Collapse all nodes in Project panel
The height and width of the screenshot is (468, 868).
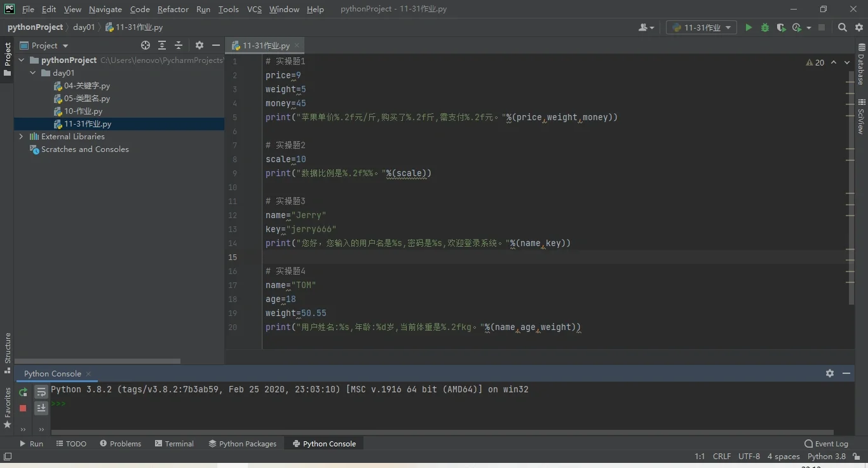(179, 45)
